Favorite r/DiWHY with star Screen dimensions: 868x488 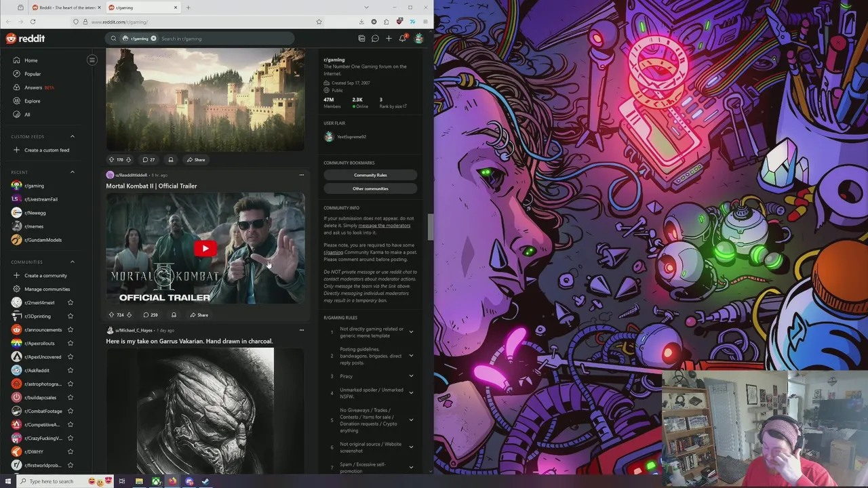click(x=71, y=452)
